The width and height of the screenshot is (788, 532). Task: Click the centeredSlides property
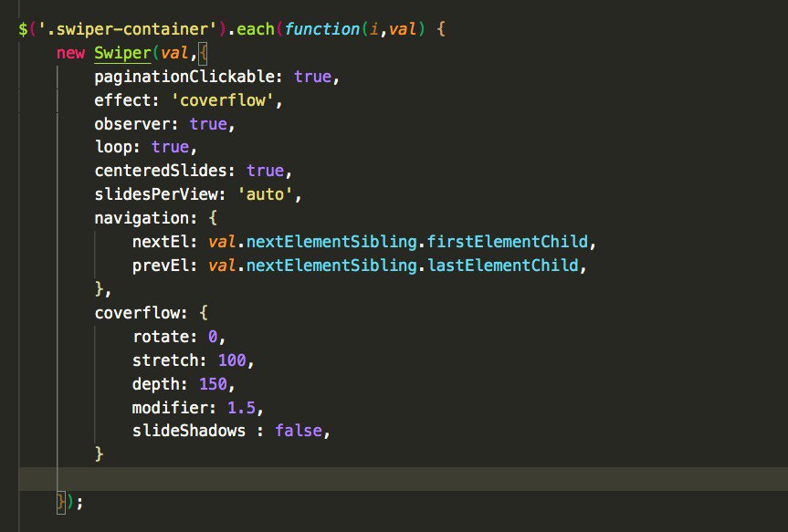click(x=161, y=171)
